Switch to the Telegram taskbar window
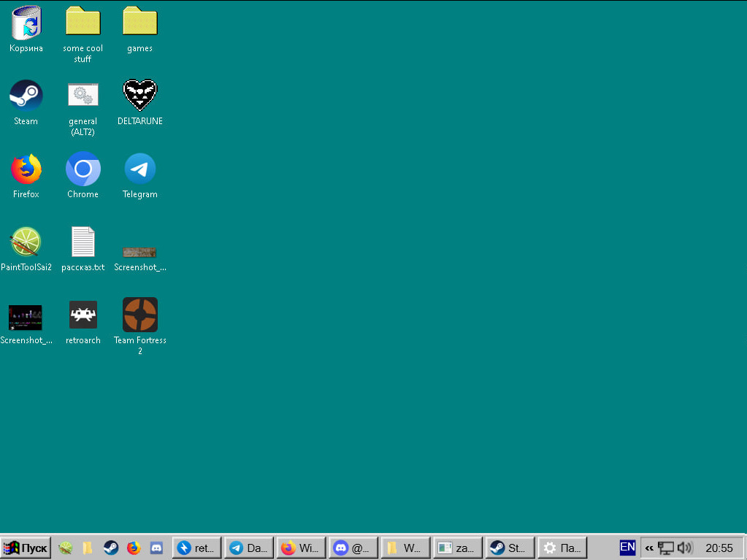Viewport: 747px width, 560px height. 249,548
